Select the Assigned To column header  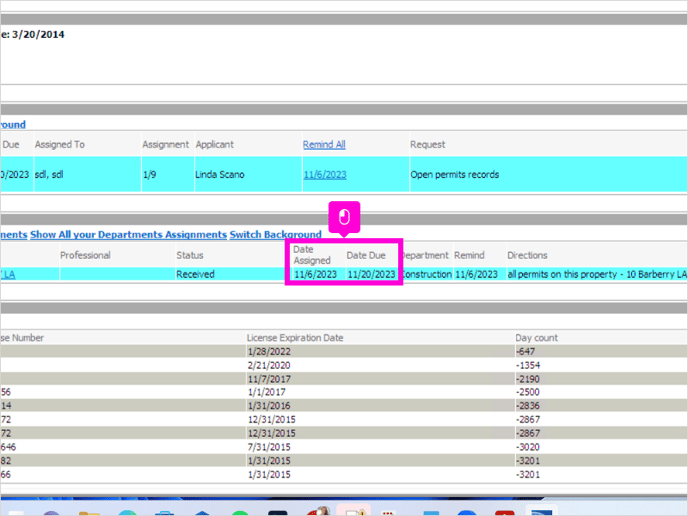pos(60,144)
